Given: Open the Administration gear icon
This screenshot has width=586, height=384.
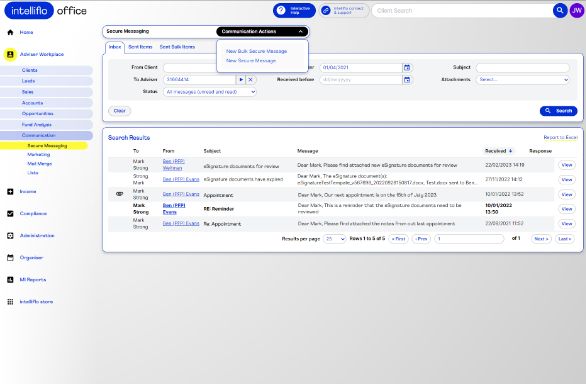Looking at the screenshot, I should click(x=10, y=236).
